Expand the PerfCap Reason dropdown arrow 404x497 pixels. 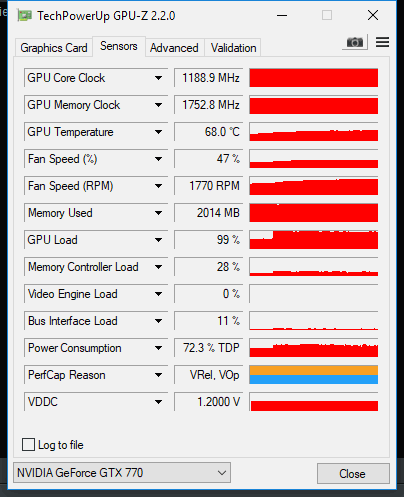tap(159, 375)
